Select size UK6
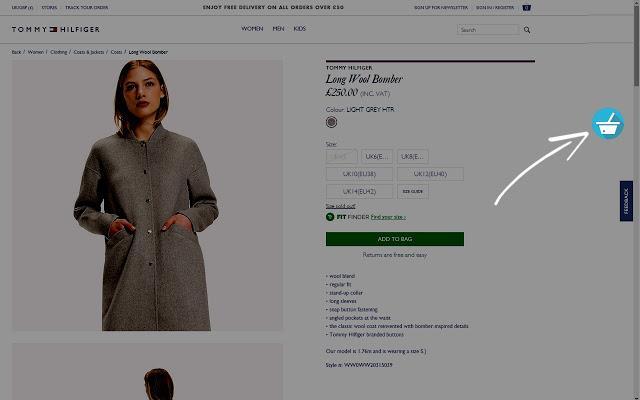The height and width of the screenshot is (400, 640). point(377,156)
